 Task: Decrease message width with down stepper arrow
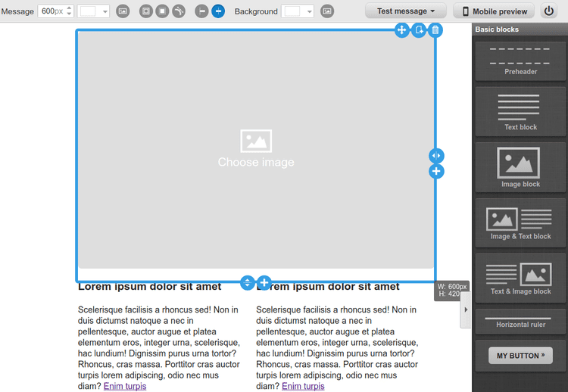pos(69,14)
